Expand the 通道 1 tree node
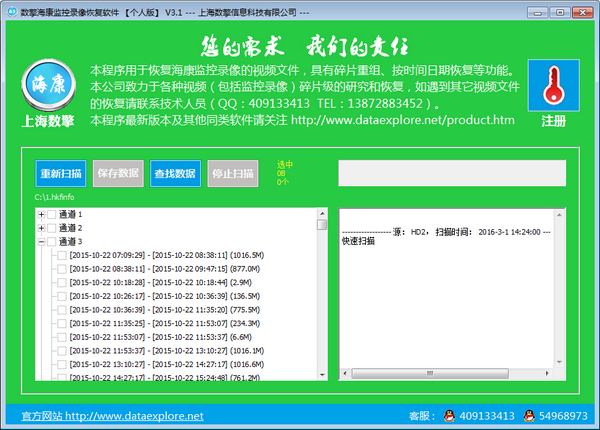600x430 pixels. [x=41, y=215]
